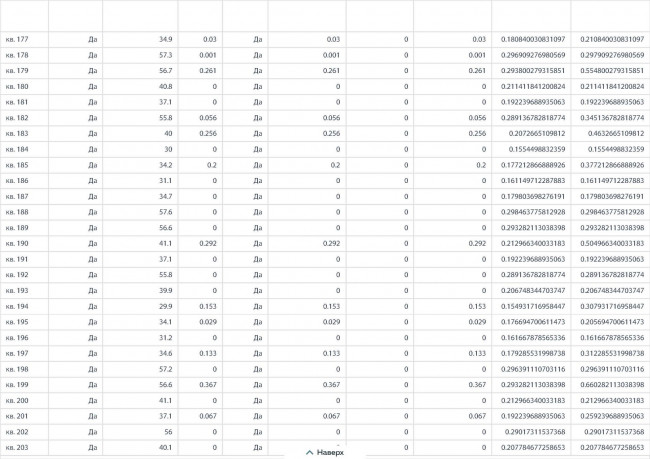The image size is (650, 459).
Task: Select the row label кв. 182
Action: click(17, 118)
